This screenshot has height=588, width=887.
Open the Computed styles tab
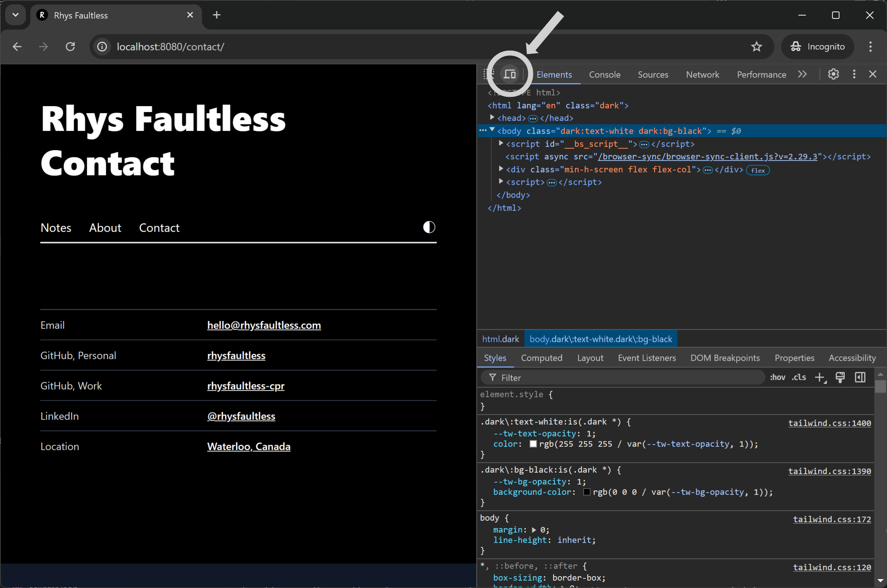click(541, 358)
